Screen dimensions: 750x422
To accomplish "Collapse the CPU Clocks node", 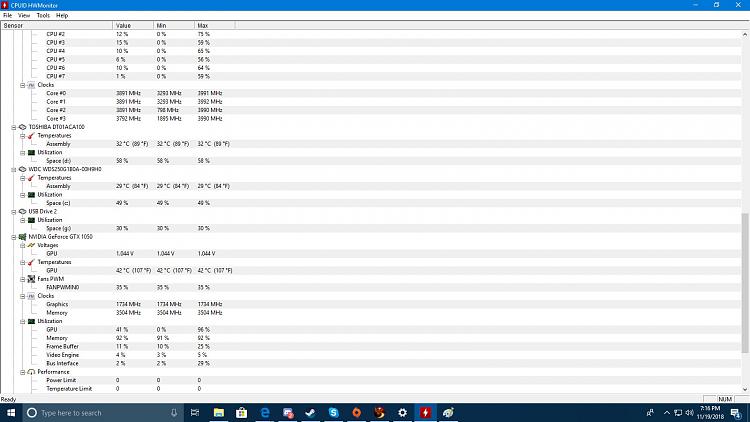I will coord(22,85).
